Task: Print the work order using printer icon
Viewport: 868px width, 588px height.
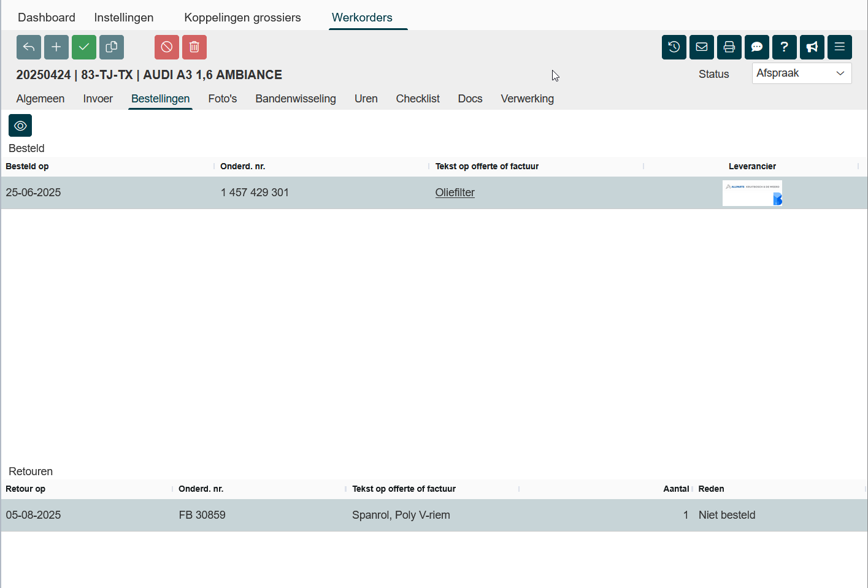Action: coord(729,47)
